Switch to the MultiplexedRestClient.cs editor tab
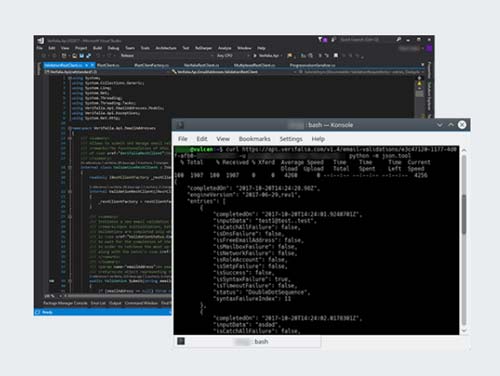500x376 pixels. [x=254, y=65]
